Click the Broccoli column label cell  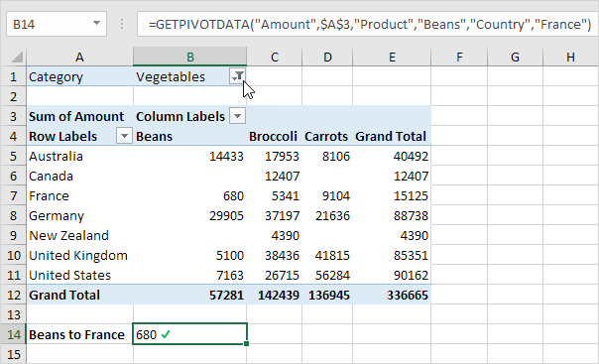(x=275, y=136)
